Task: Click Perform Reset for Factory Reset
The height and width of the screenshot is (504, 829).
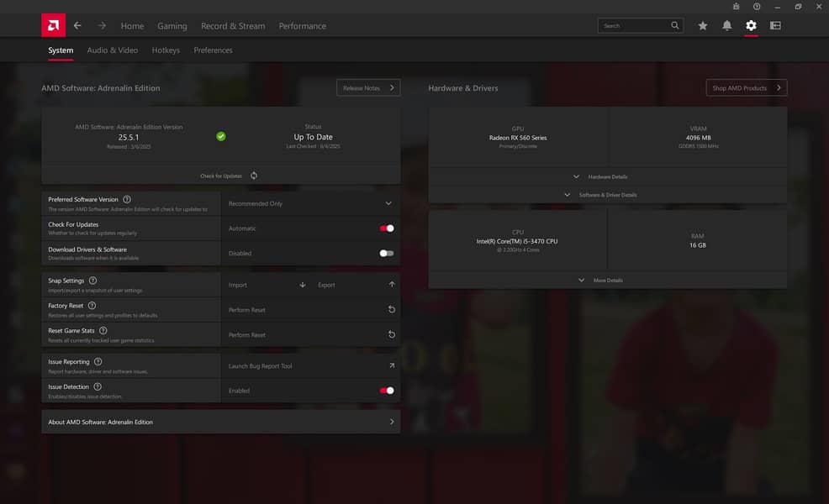Action: [310, 310]
